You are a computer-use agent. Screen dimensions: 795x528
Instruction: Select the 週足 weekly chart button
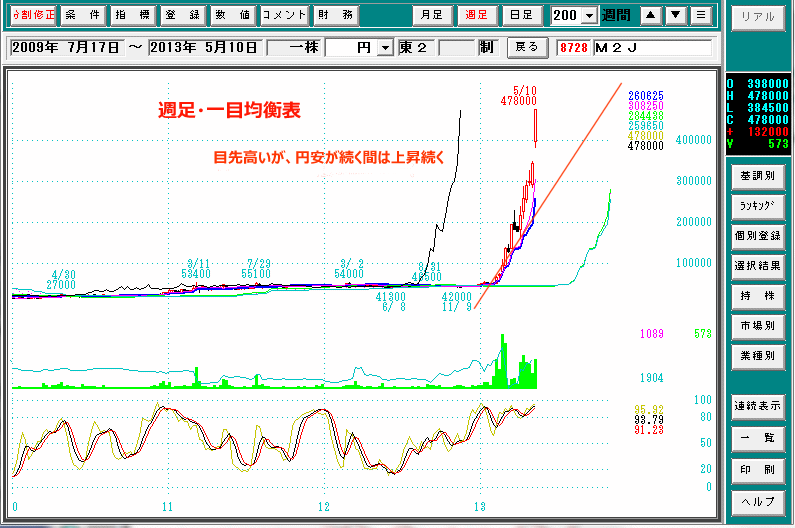coord(476,15)
